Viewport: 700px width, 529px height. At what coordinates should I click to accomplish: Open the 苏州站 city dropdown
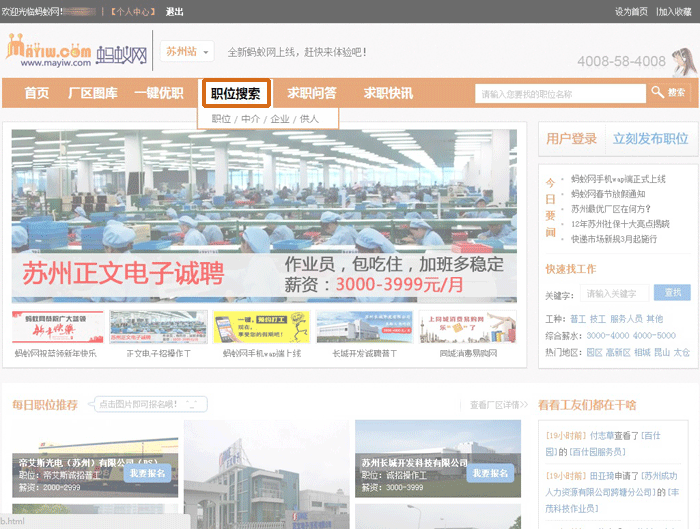(x=187, y=51)
